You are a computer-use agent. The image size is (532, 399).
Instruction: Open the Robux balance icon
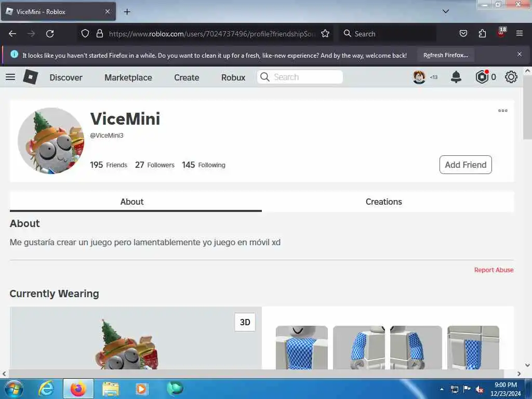click(482, 77)
